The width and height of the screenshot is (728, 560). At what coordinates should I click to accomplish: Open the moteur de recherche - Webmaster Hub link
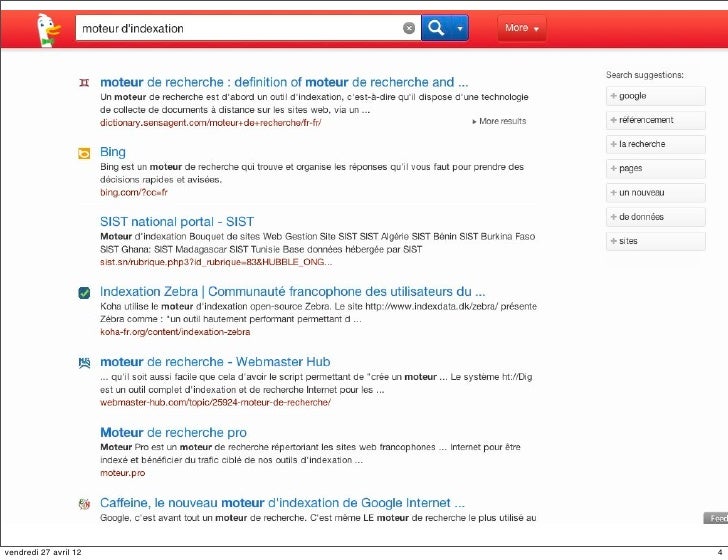(215, 362)
